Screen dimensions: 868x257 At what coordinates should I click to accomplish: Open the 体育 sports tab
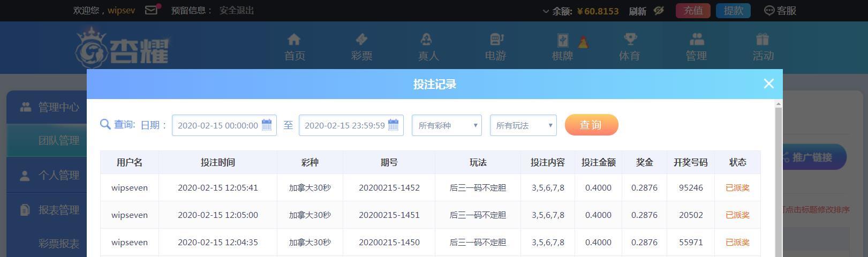click(x=629, y=47)
